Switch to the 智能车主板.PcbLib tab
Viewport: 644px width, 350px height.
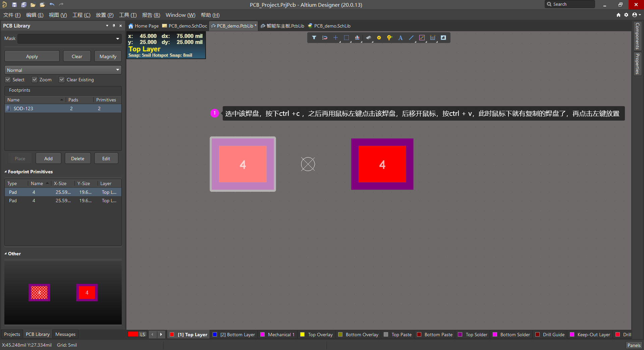click(x=282, y=26)
